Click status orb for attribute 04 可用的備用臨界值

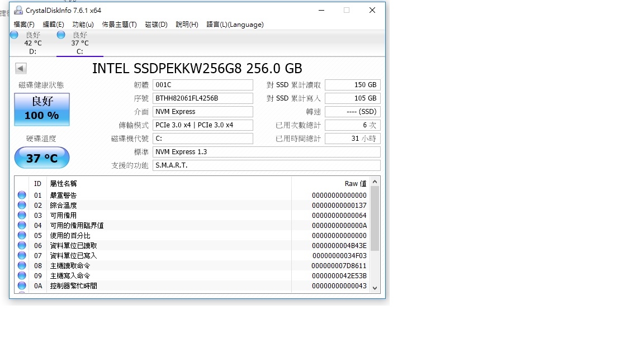[x=22, y=225]
